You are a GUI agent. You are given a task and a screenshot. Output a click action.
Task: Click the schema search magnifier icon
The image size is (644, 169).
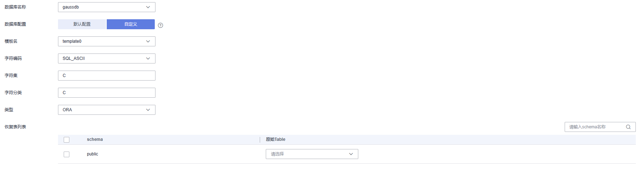[x=628, y=127]
